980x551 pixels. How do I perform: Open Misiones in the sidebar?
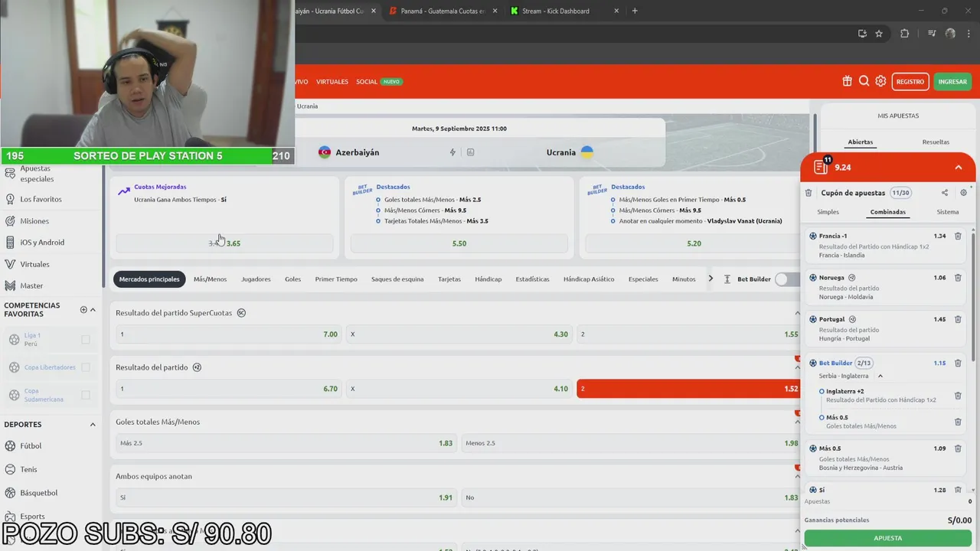(34, 221)
